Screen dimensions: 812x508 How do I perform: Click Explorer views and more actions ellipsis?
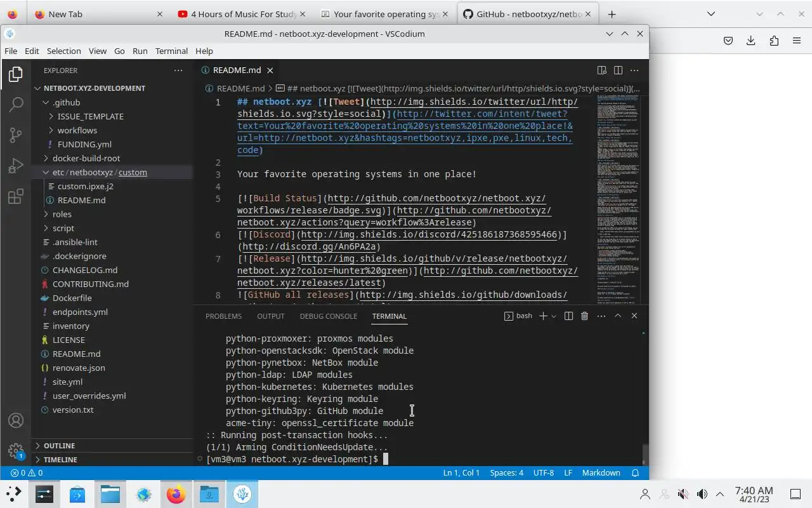(x=178, y=70)
